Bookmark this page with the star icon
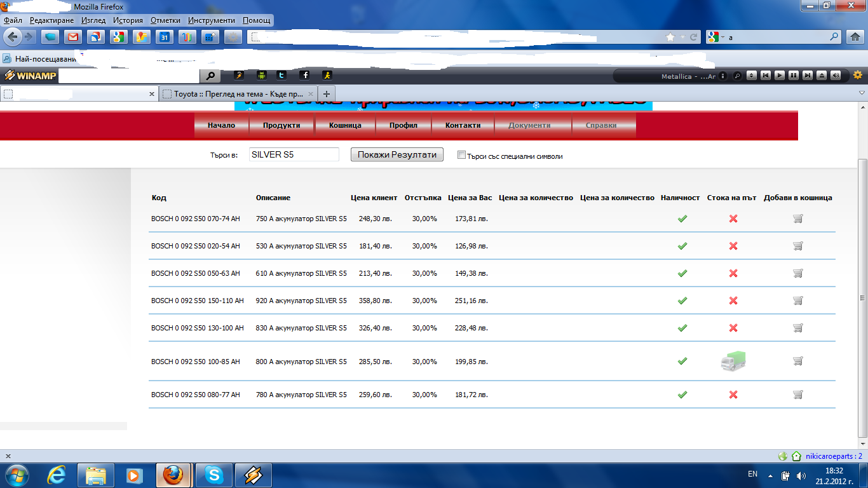The height and width of the screenshot is (488, 868). coord(670,37)
